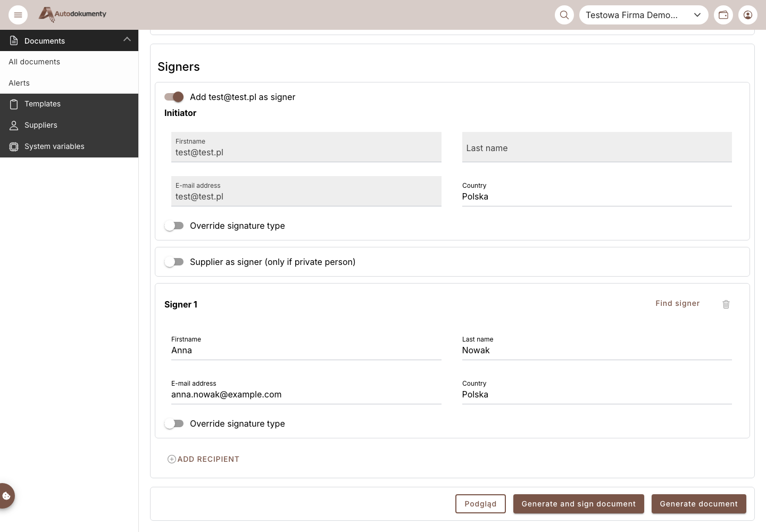Click the Autodokumenty logo
Viewport: 766px width, 532px height.
pyautogui.click(x=72, y=14)
